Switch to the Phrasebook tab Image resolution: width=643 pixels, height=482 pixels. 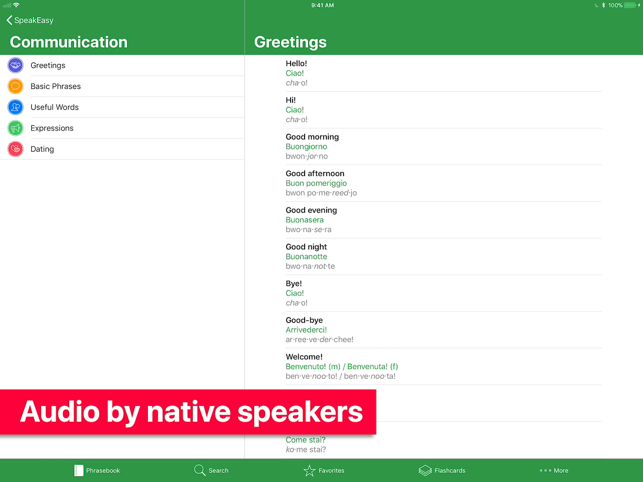tap(97, 470)
